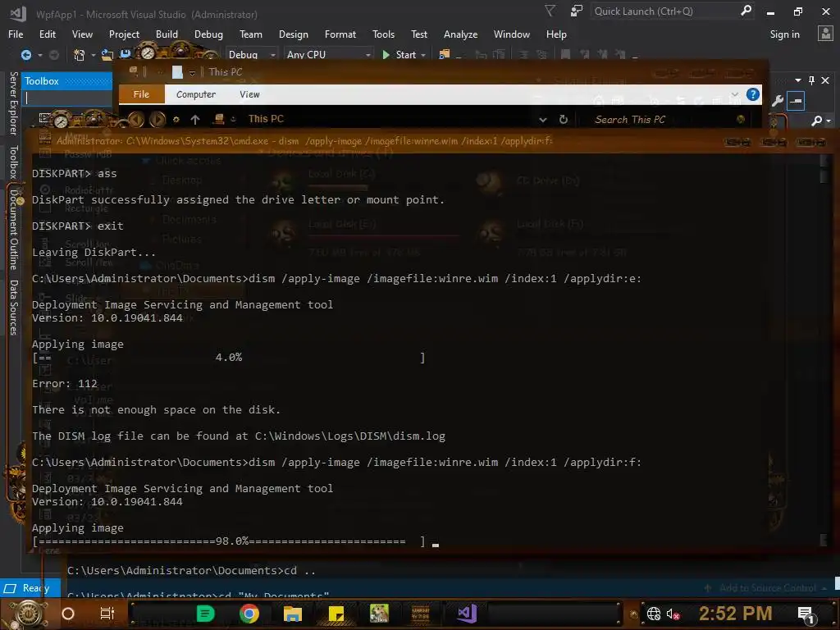Click the File Explorer refresh icon
The width and height of the screenshot is (840, 630).
click(x=563, y=120)
